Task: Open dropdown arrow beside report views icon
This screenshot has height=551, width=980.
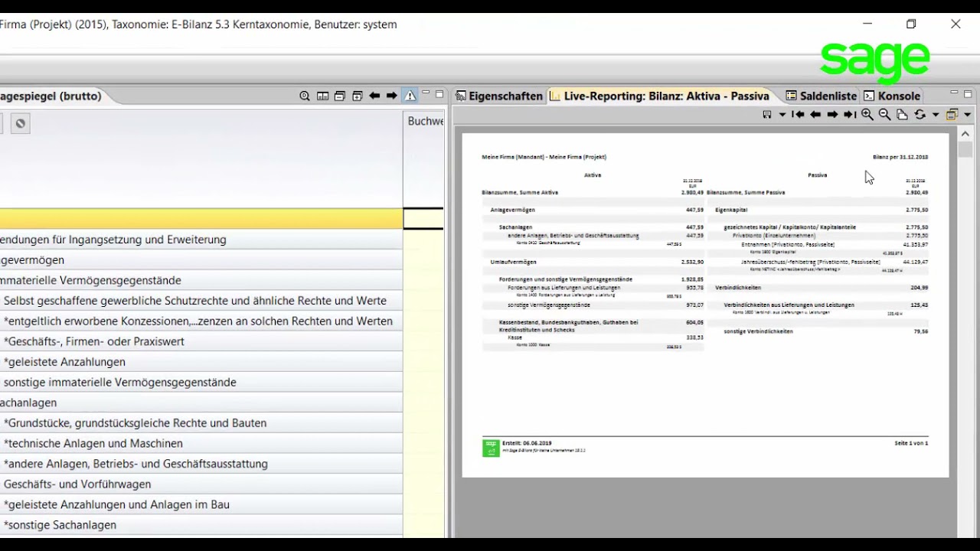Action: pos(967,115)
